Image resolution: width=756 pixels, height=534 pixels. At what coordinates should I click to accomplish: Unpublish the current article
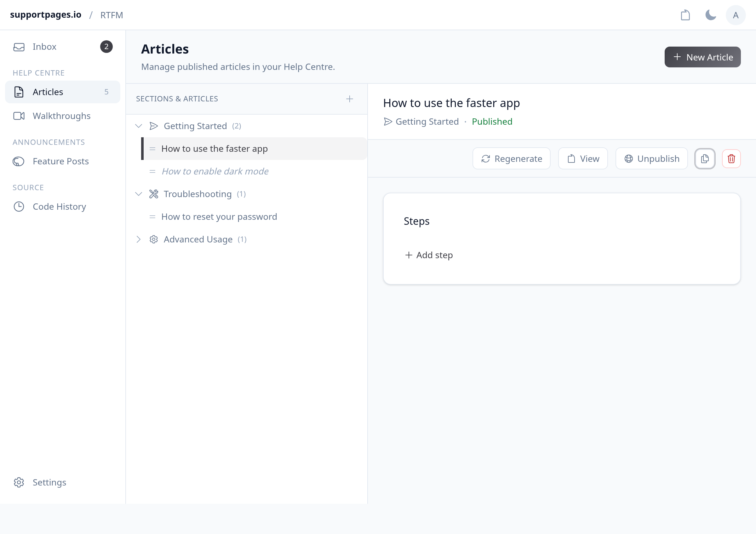tap(652, 159)
